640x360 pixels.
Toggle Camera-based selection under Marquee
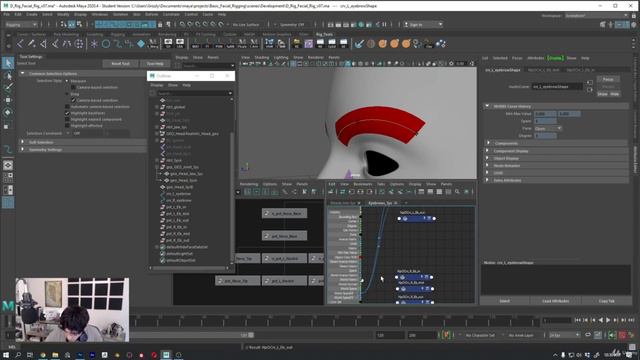click(73, 87)
